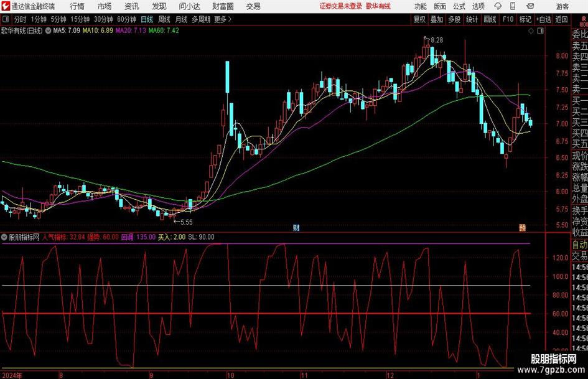Click the mobile phone icon
Image resolution: width=588 pixels, height=379 pixels.
point(513,6)
